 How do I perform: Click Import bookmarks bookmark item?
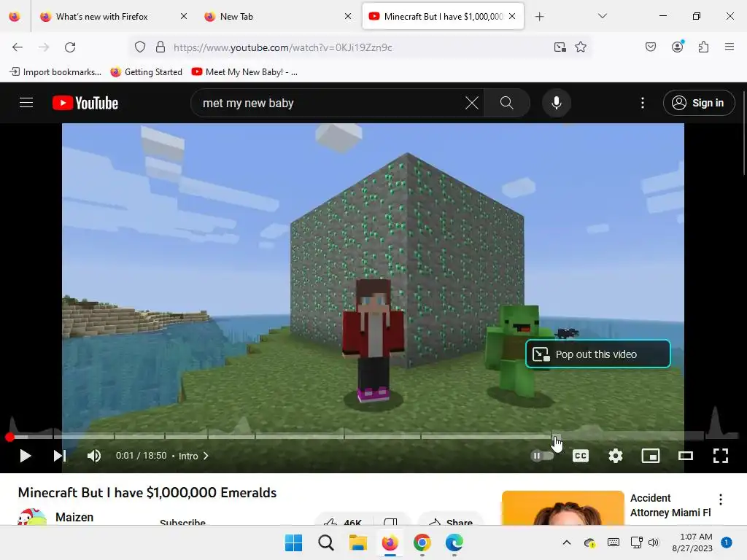[x=55, y=72]
